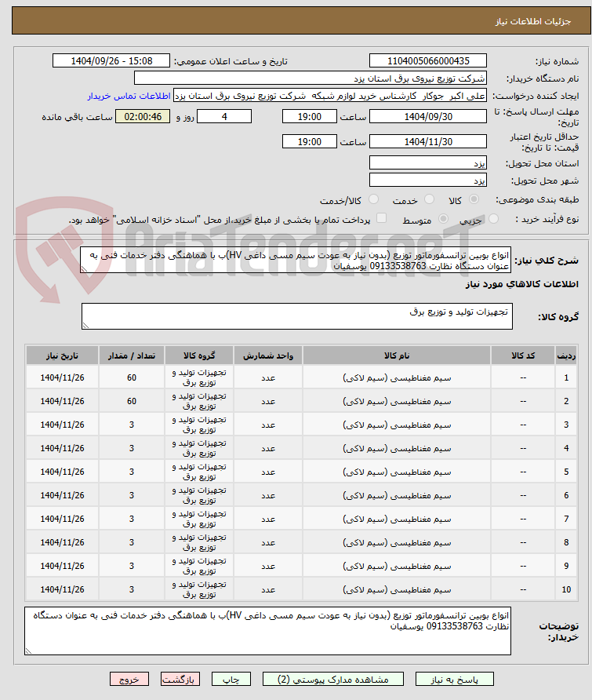The width and height of the screenshot is (592, 700).
Task: Click the price validity time 19:00 field
Action: tap(309, 141)
